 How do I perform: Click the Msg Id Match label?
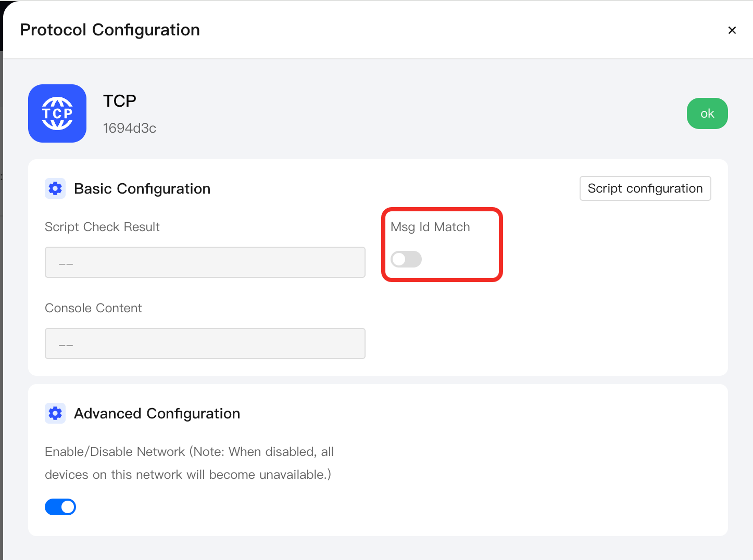coord(430,227)
